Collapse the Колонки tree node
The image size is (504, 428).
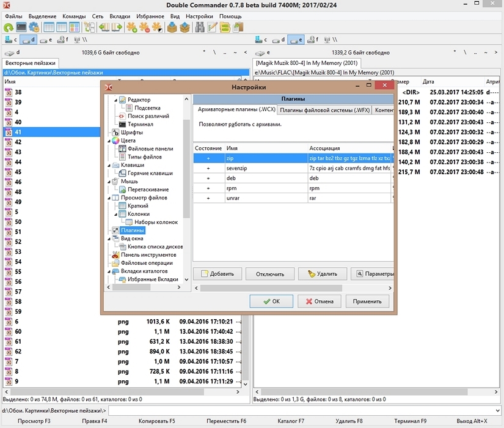coord(115,214)
